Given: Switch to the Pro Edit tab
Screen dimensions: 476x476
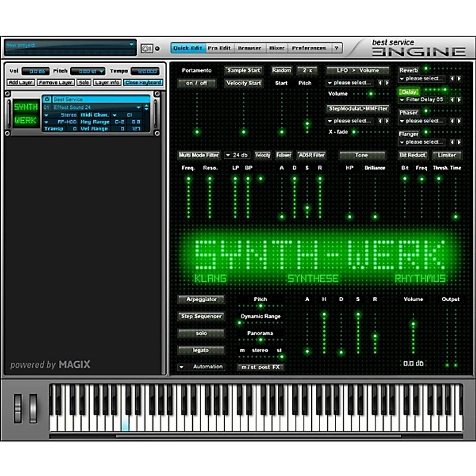Looking at the screenshot, I should (x=221, y=48).
